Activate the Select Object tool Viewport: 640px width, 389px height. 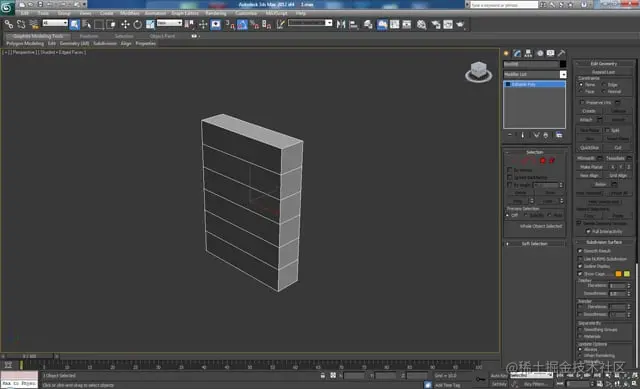tap(75, 25)
